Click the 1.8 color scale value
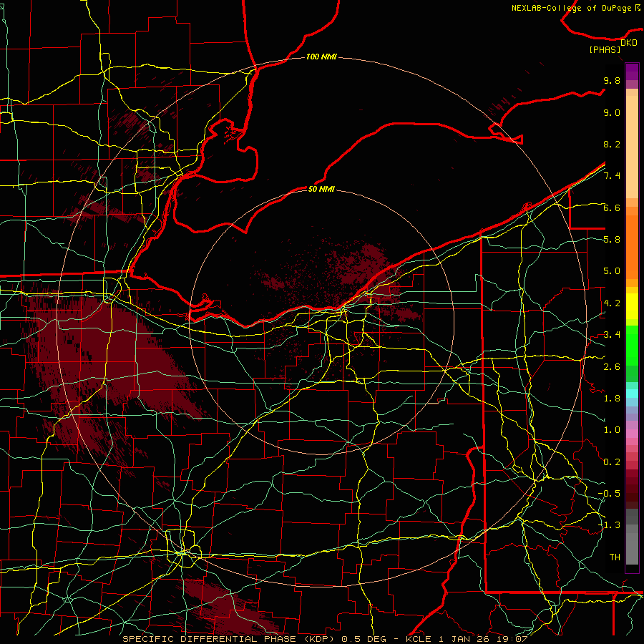The width and height of the screenshot is (644, 644). click(x=612, y=399)
